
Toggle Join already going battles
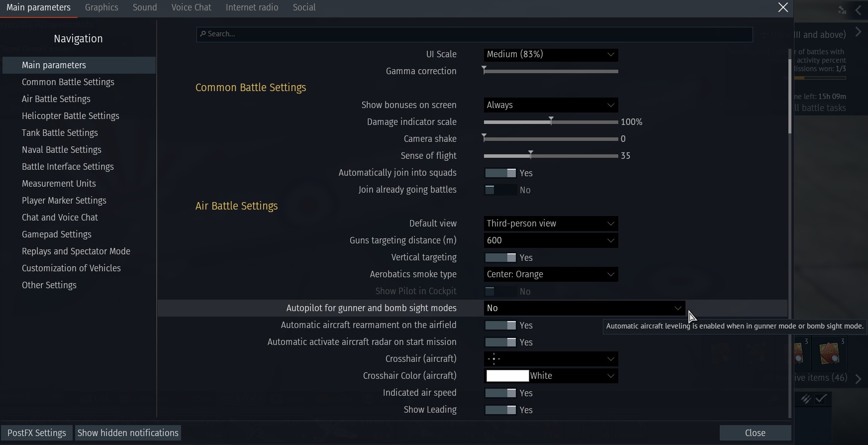click(500, 190)
